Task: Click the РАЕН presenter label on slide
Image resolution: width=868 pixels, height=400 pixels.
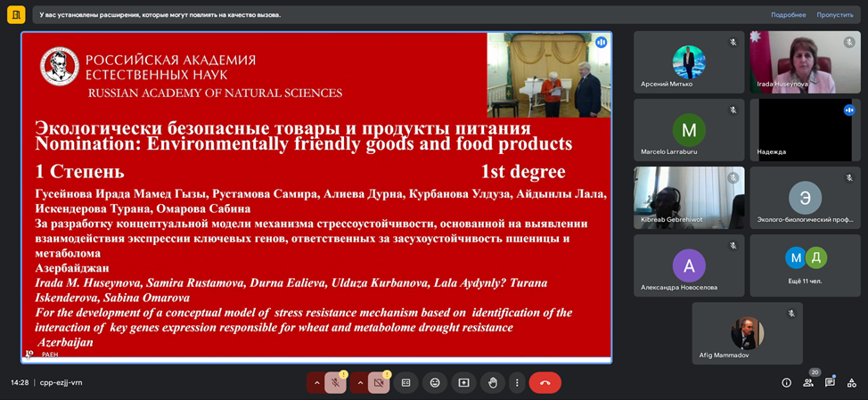Action: (x=50, y=355)
